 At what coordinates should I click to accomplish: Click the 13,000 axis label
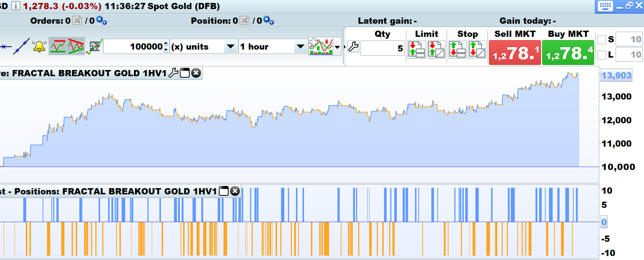tap(616, 97)
